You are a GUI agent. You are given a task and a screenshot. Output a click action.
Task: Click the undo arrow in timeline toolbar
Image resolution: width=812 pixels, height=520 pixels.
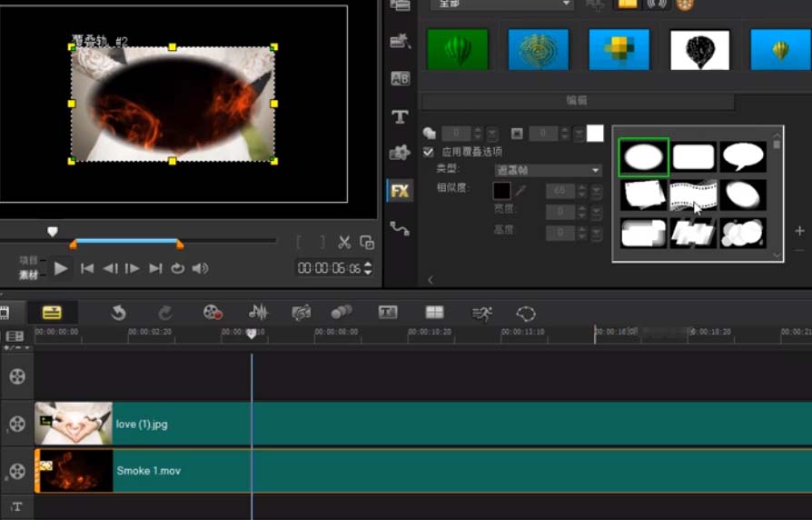pos(118,313)
